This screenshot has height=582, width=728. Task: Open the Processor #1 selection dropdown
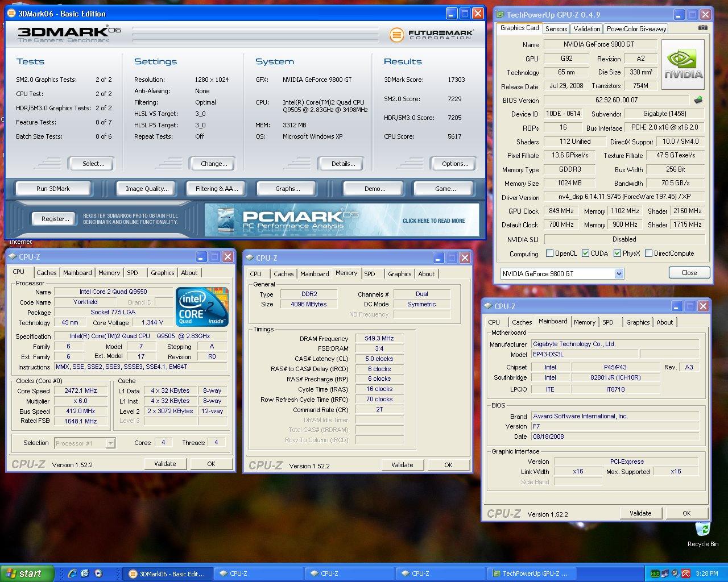pos(85,443)
